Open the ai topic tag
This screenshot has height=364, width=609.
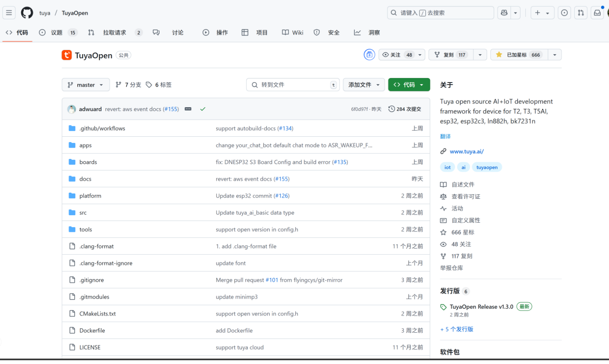[x=463, y=167]
